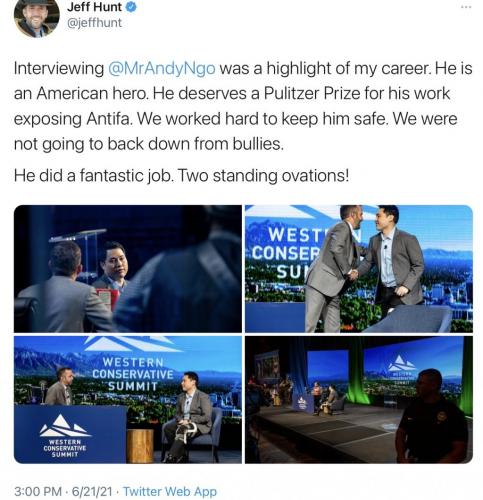Open the handshake photo thumbnail
Screen dimensions: 483x500
tap(359, 269)
